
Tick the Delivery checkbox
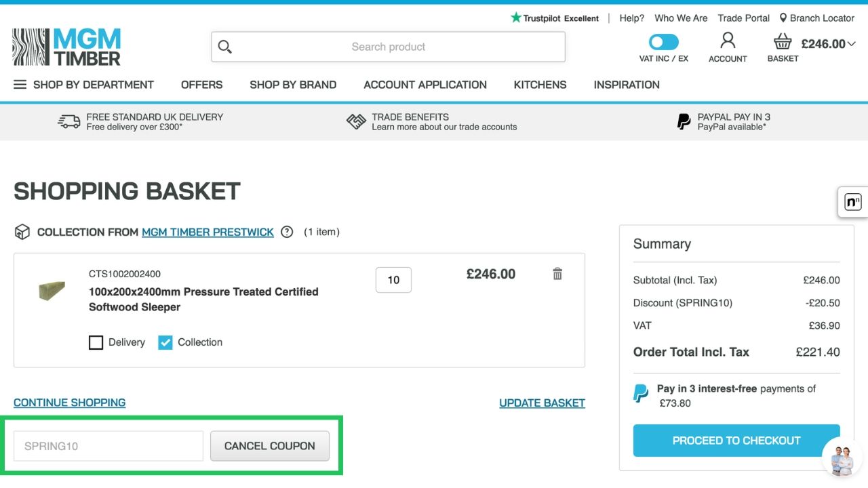(96, 342)
